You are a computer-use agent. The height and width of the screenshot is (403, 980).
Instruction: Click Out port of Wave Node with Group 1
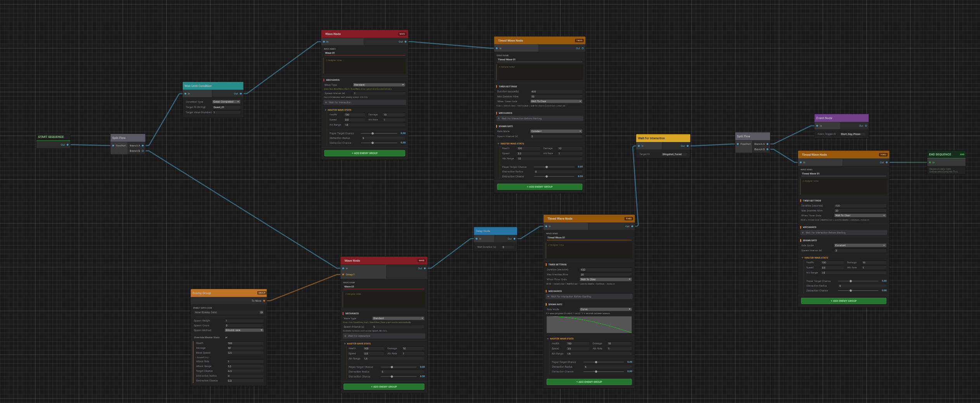pyautogui.click(x=425, y=268)
